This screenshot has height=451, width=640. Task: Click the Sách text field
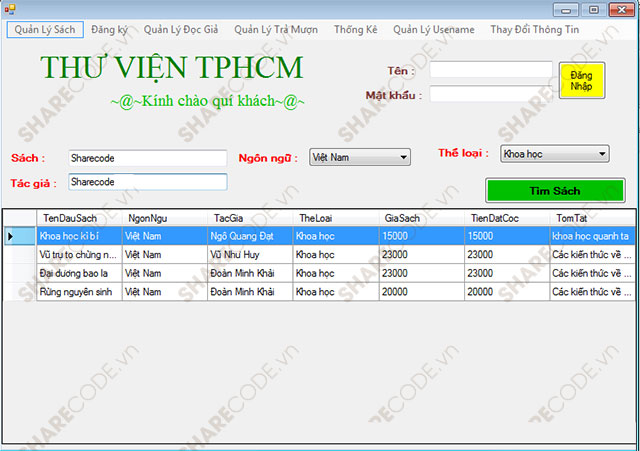tap(147, 158)
